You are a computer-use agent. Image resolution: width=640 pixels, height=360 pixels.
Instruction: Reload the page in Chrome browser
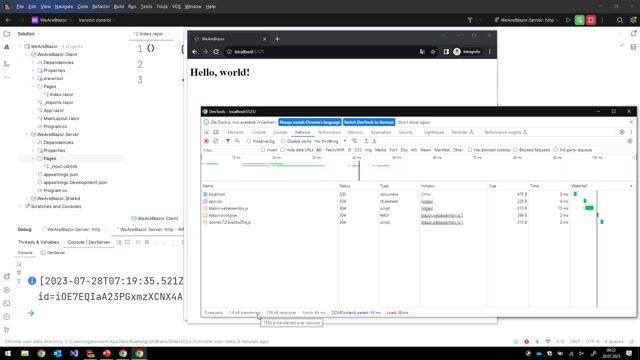click(x=216, y=52)
